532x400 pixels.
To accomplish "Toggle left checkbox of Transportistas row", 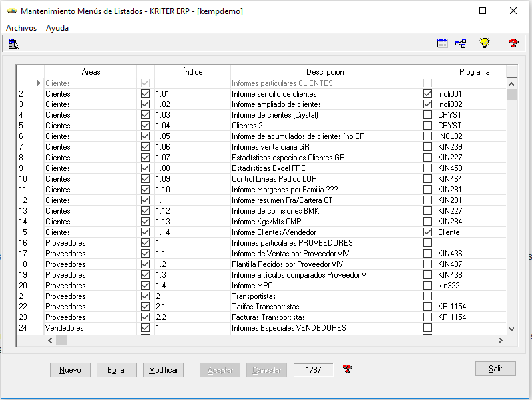I will click(x=145, y=296).
